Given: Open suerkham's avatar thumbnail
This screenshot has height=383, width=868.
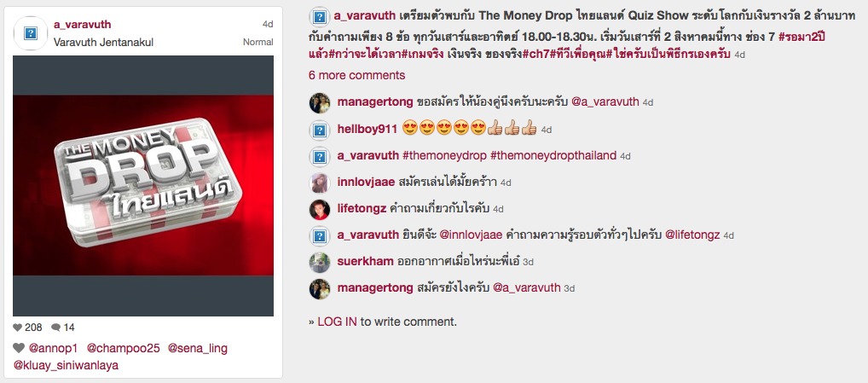Looking at the screenshot, I should tap(320, 262).
